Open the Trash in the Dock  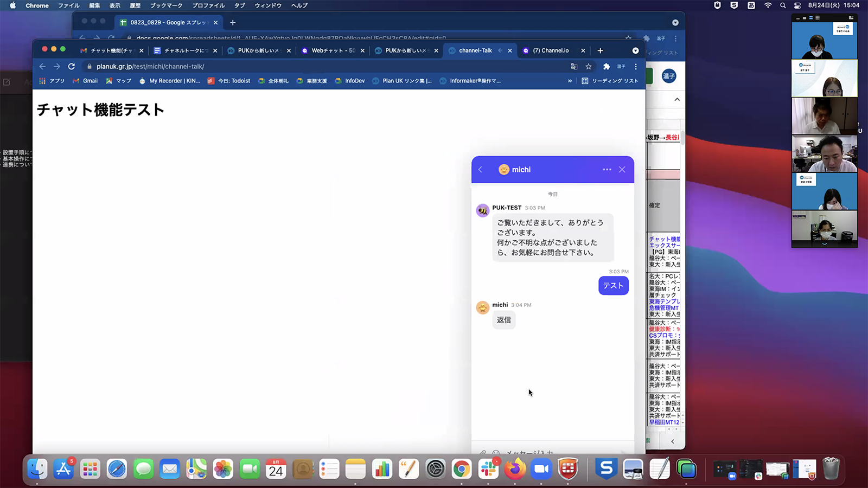tap(831, 469)
